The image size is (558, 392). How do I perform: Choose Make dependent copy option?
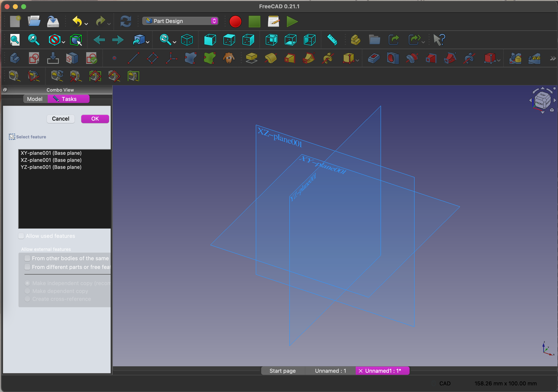pos(27,291)
